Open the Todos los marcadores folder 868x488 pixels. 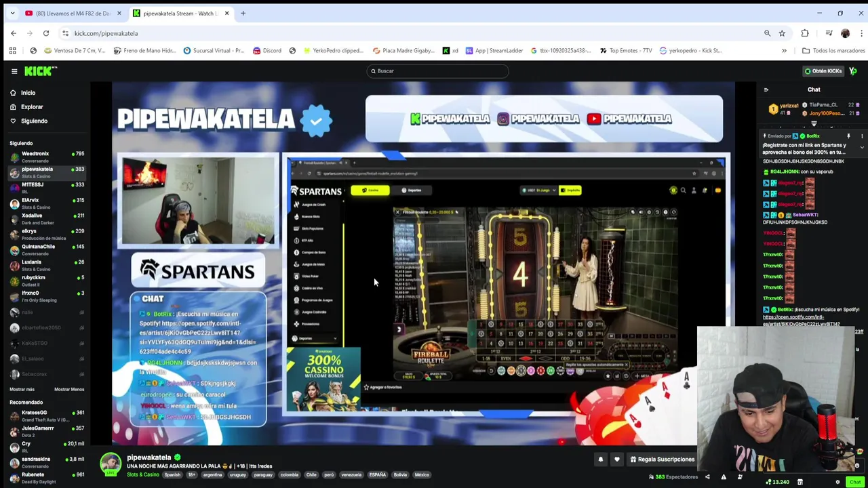(x=833, y=50)
